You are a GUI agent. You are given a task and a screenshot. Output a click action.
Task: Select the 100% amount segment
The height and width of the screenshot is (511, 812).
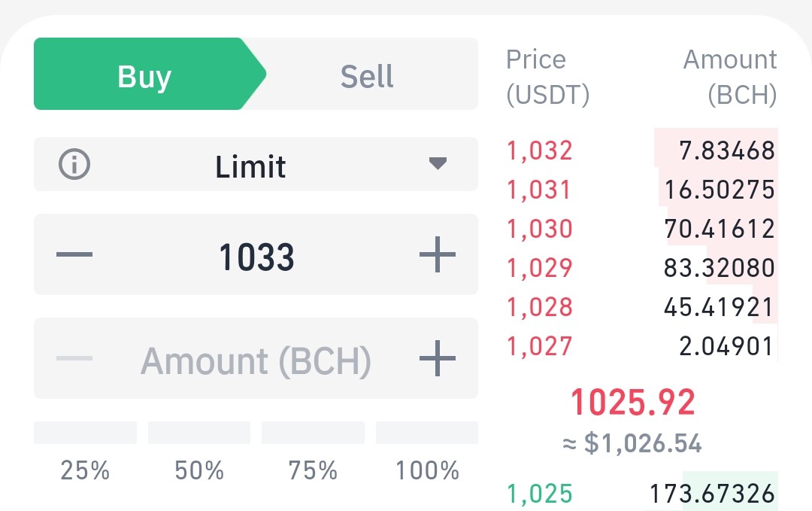pyautogui.click(x=427, y=433)
